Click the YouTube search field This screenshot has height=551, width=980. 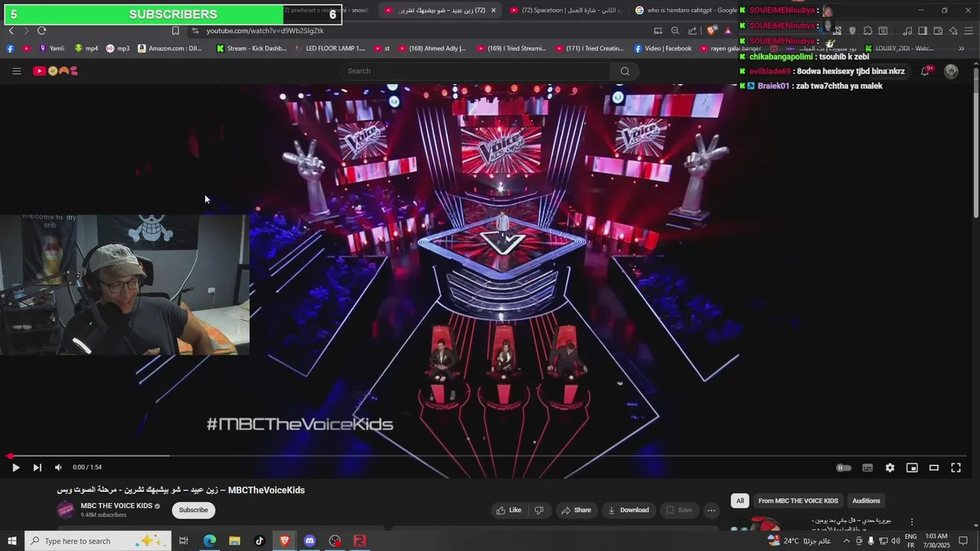pyautogui.click(x=475, y=71)
